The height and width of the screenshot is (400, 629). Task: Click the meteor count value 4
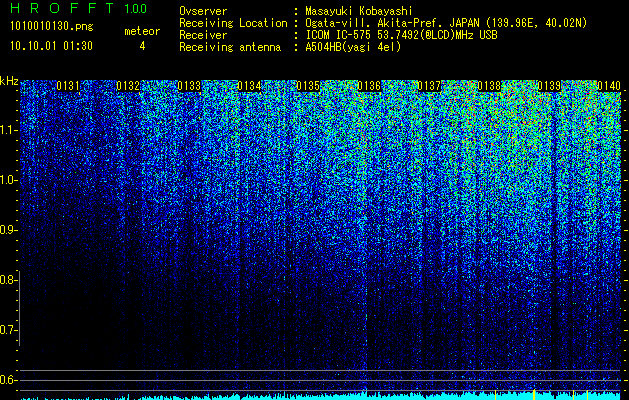click(x=142, y=46)
